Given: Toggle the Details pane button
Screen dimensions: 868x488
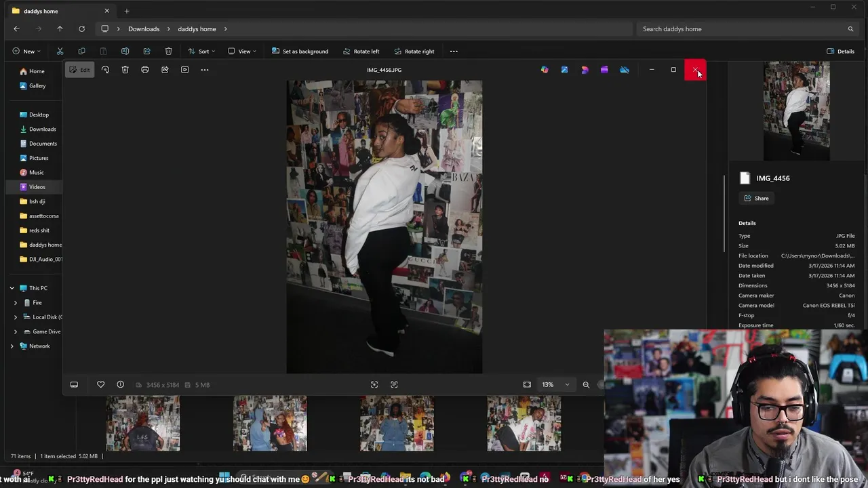Looking at the screenshot, I should point(840,52).
